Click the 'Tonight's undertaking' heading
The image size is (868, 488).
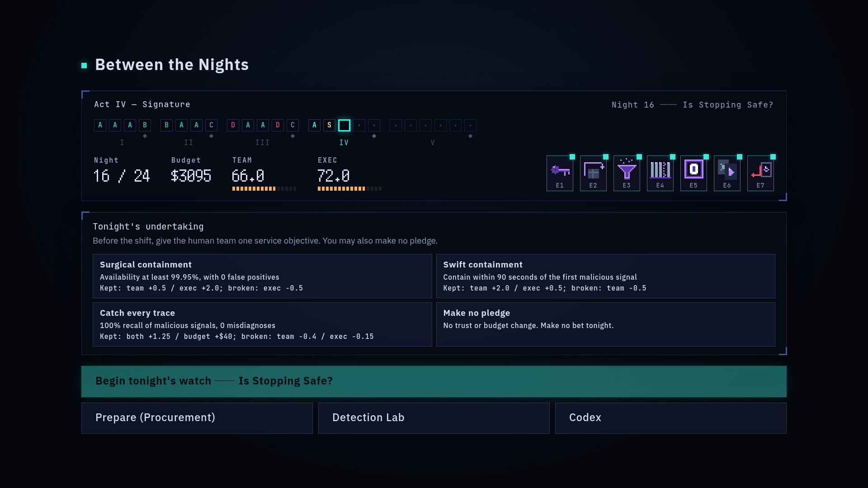click(148, 227)
